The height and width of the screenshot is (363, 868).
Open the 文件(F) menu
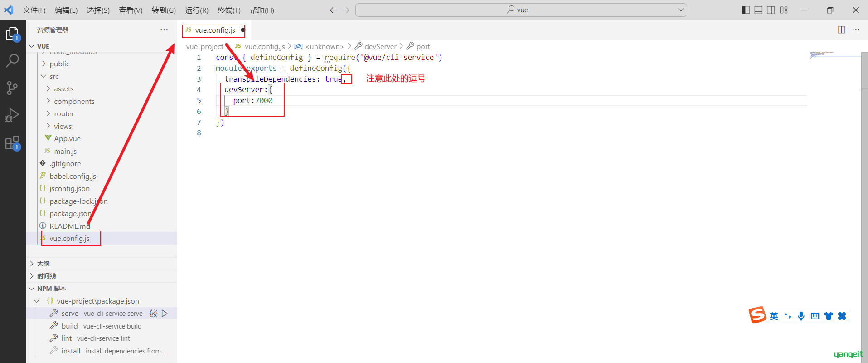(34, 10)
